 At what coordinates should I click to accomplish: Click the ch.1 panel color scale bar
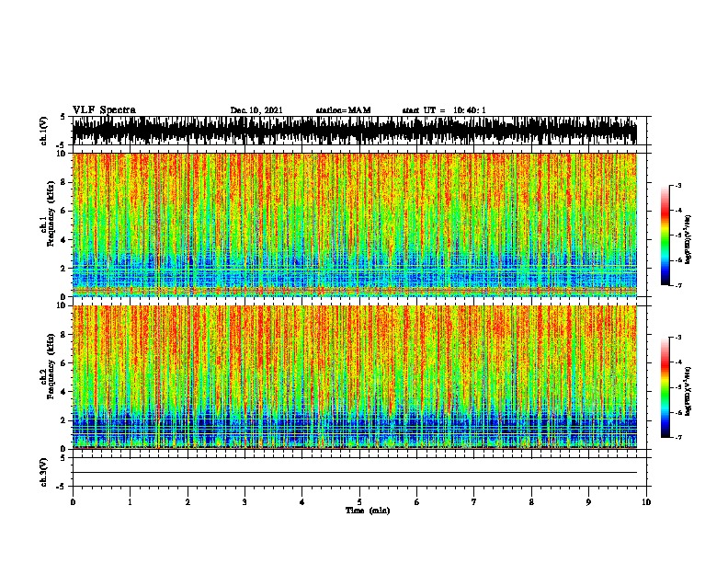665,236
